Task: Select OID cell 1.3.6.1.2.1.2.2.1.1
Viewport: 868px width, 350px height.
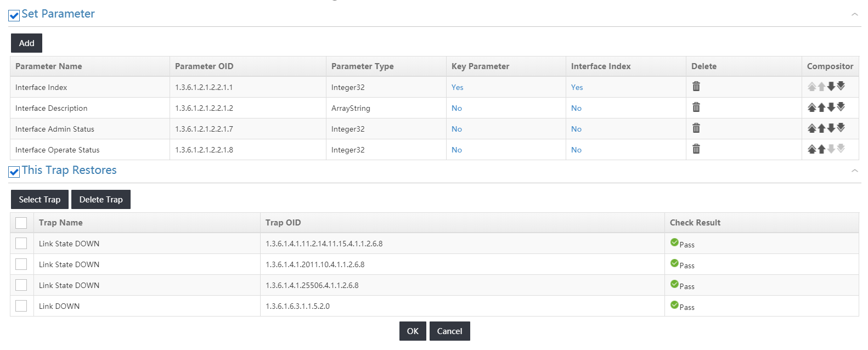Action: tap(248, 87)
